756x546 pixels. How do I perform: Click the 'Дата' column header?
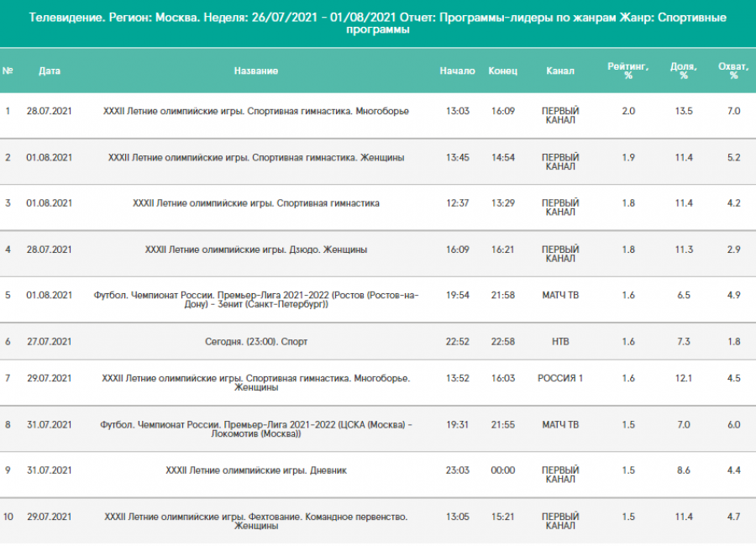[50, 71]
